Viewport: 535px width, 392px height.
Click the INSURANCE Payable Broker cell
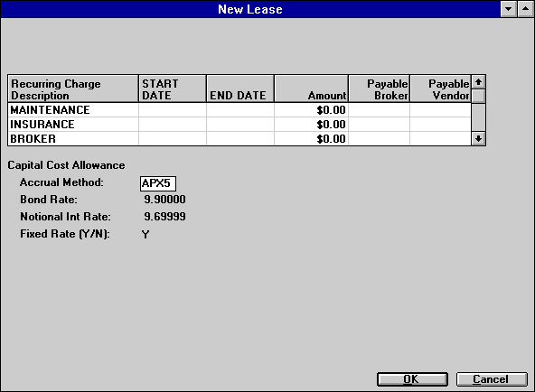[379, 125]
